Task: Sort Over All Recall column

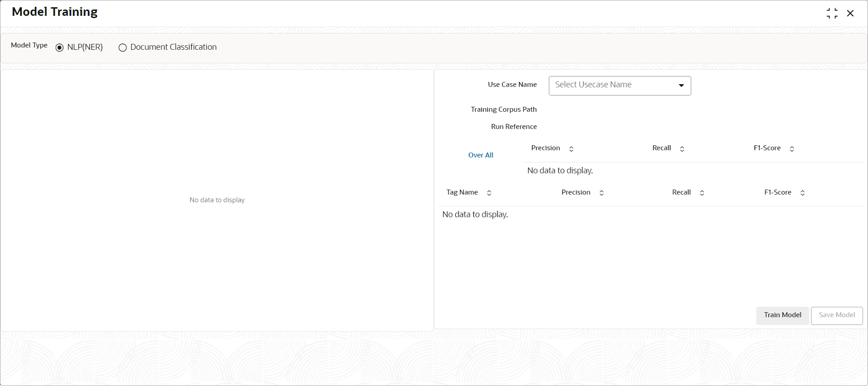Action: click(x=682, y=149)
